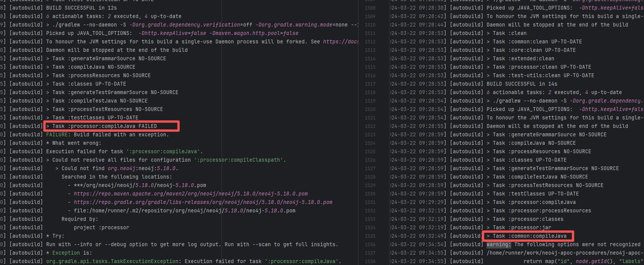Click the 'FAILURE: Build failed' message
The height and width of the screenshot is (265, 644).
(x=107, y=135)
